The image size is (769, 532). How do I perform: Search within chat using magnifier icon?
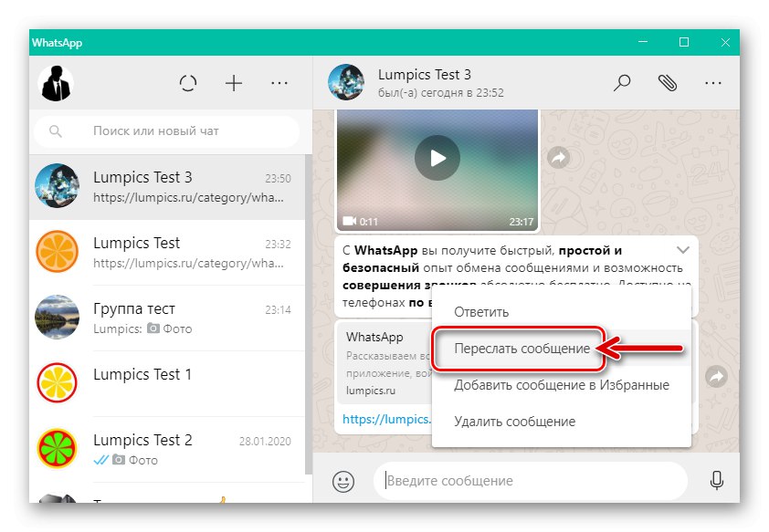tap(622, 83)
